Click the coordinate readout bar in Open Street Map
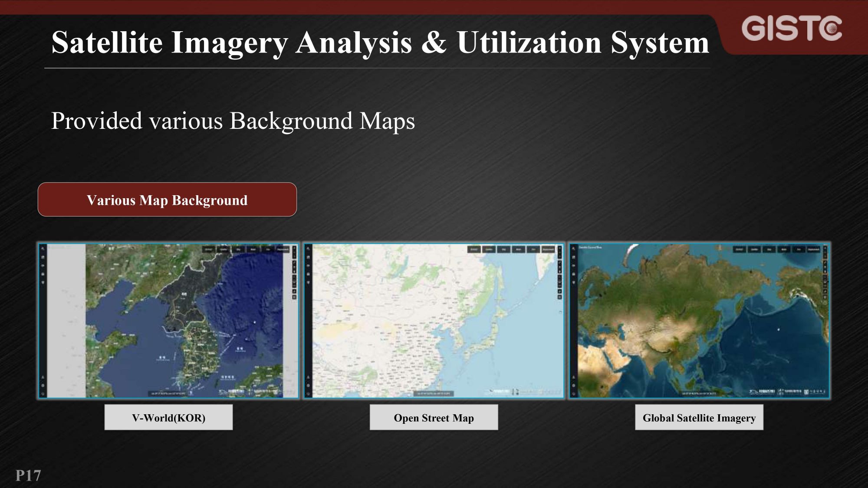This screenshot has height=488, width=868. pos(434,394)
